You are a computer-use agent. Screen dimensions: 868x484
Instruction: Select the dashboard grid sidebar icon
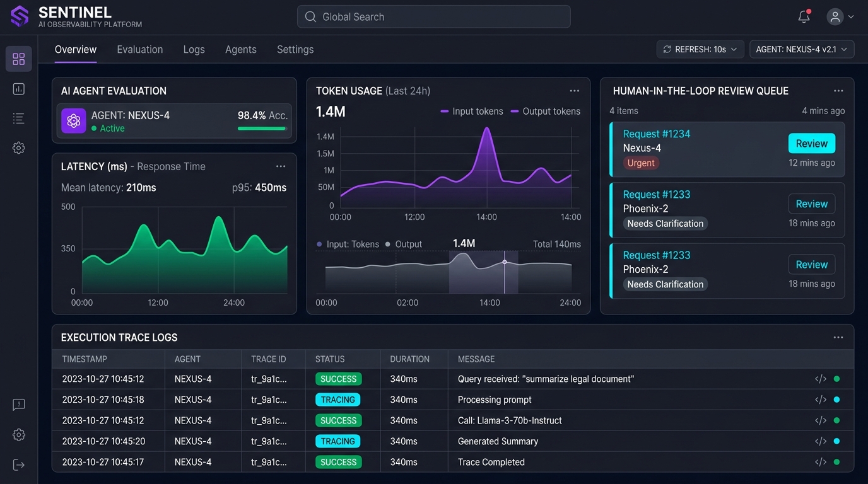tap(19, 59)
